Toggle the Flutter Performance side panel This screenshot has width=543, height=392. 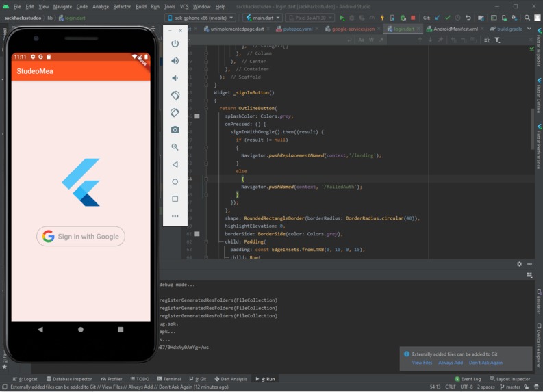point(539,146)
